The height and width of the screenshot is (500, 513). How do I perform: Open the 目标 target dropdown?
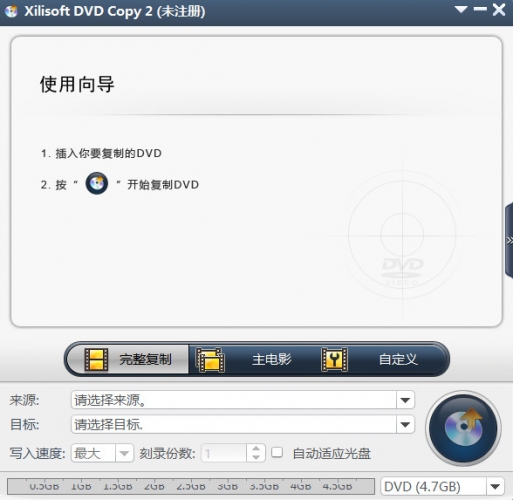pyautogui.click(x=405, y=425)
